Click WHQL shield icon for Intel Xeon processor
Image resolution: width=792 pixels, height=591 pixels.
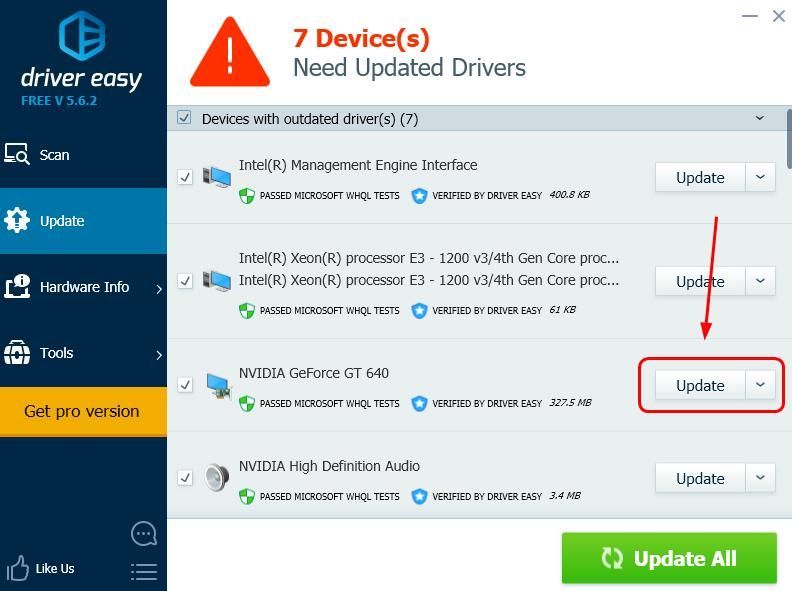click(x=246, y=310)
